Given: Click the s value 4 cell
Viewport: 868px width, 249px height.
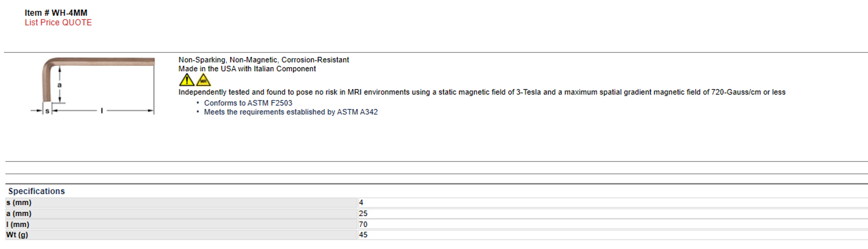Looking at the screenshot, I should point(612,203).
